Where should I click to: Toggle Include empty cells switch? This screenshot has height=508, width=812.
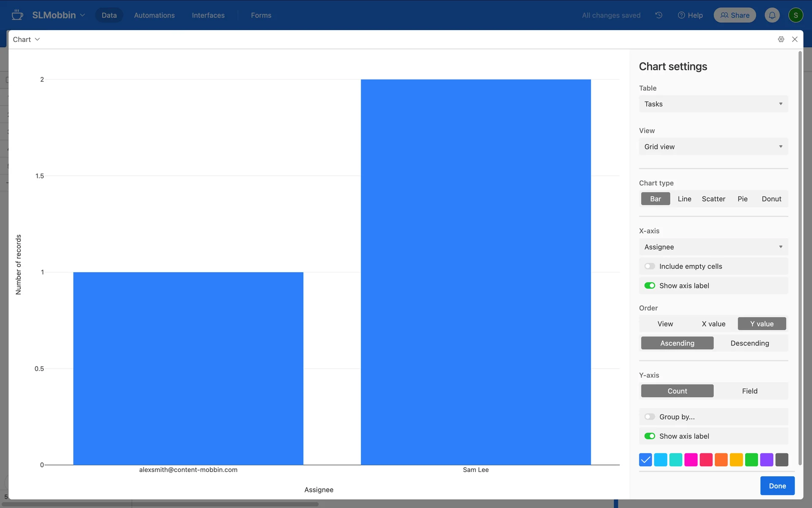click(x=650, y=266)
